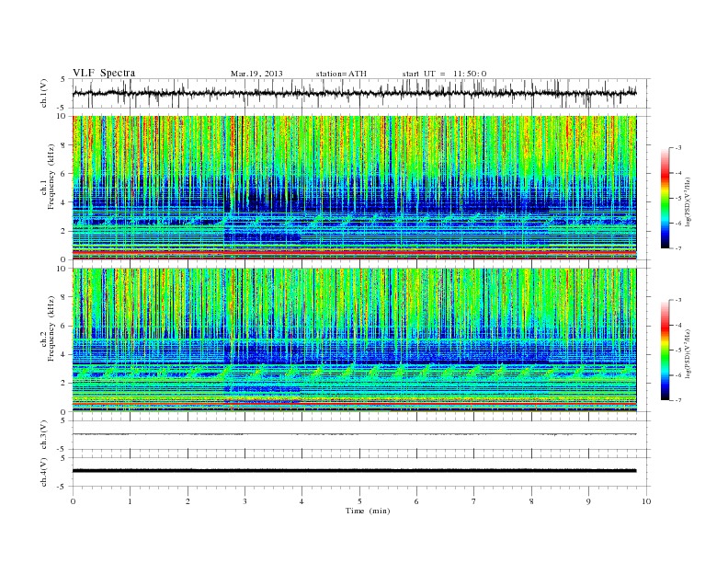The image size is (728, 563).
Task: Click the ch.1(V) waveform trace panel
Action: 360,93
